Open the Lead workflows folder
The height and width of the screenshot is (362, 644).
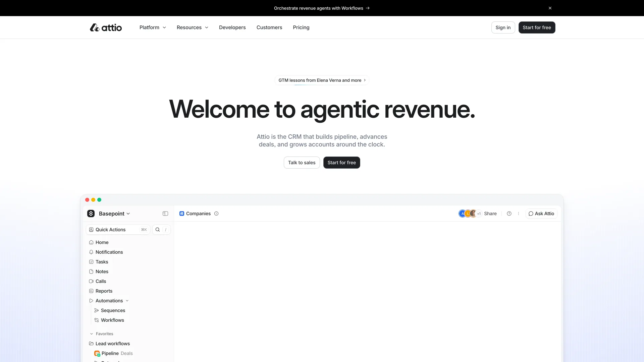(x=109, y=344)
